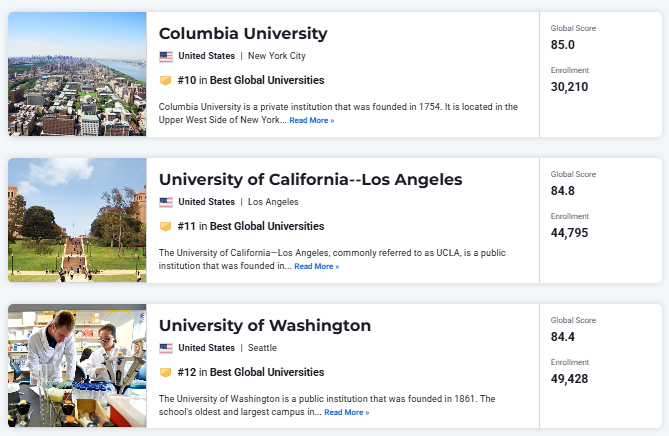The width and height of the screenshot is (669, 436).
Task: Click the gold badge icon beside #12 ranking
Action: (166, 372)
